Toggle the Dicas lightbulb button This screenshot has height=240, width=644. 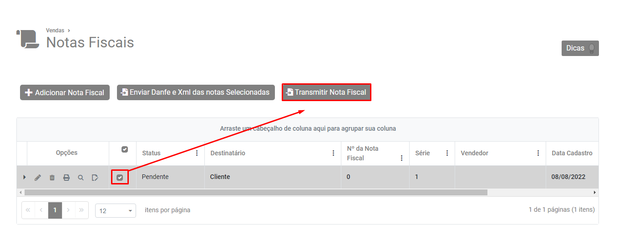tap(580, 48)
